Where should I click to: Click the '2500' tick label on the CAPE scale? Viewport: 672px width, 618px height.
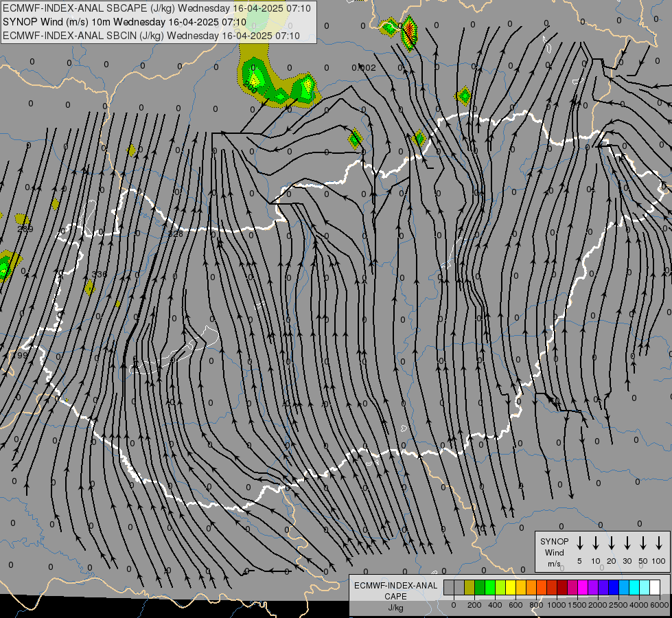618,605
